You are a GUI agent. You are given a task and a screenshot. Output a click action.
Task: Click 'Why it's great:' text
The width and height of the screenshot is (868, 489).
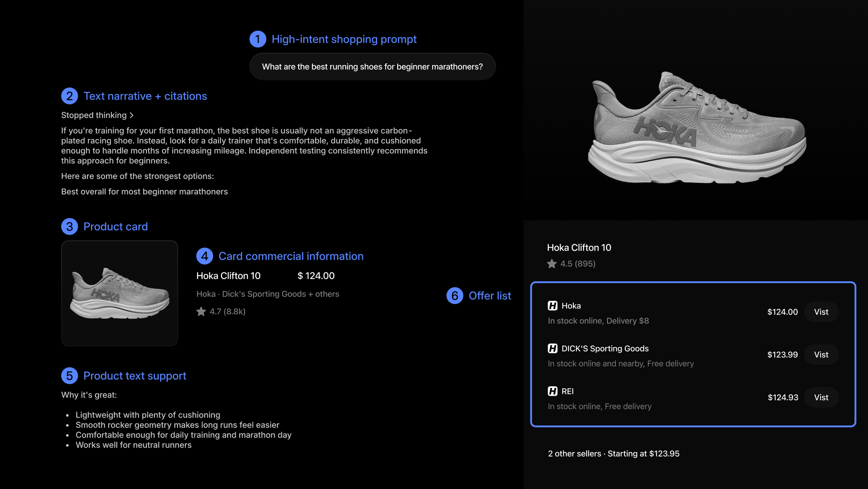pos(89,395)
